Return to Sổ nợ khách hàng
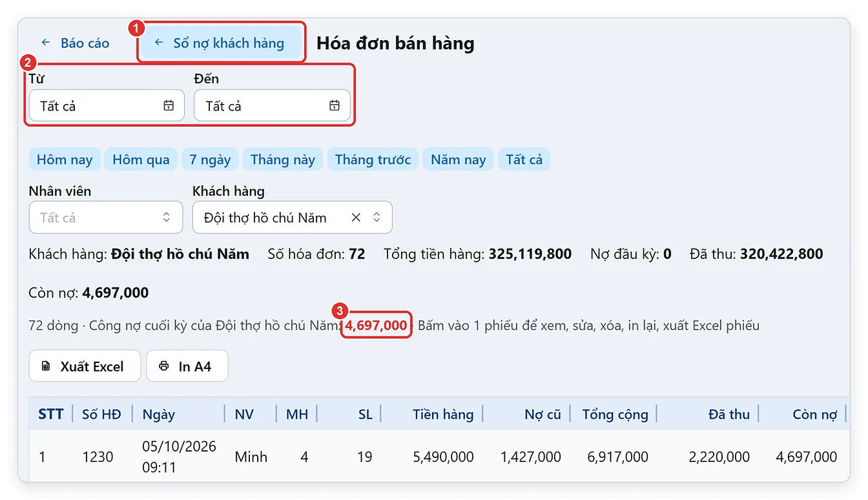Screen dimensions: 868x500 tap(221, 43)
